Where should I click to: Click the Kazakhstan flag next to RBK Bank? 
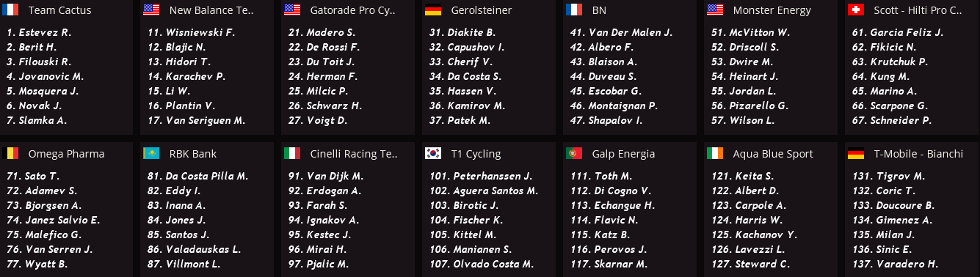(x=151, y=154)
